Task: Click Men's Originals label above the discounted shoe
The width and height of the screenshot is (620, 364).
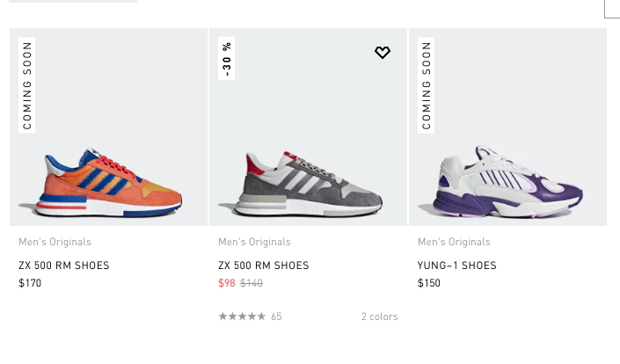Action: click(x=254, y=242)
